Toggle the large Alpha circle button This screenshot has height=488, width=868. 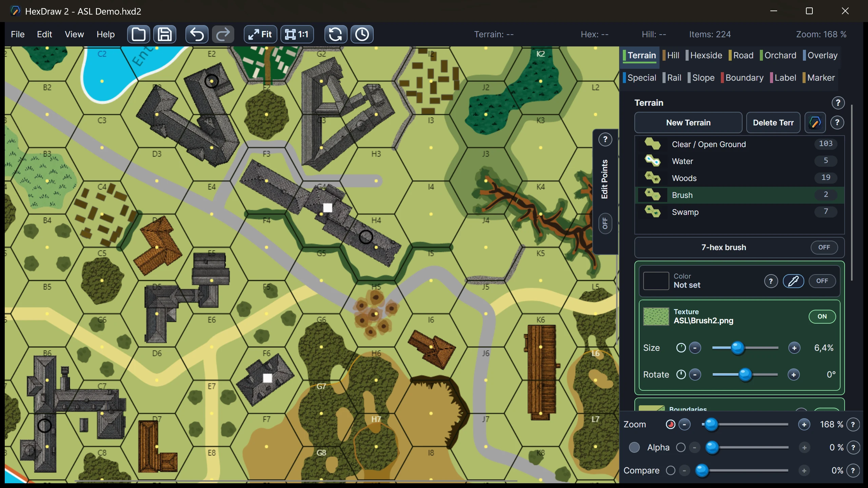point(634,447)
